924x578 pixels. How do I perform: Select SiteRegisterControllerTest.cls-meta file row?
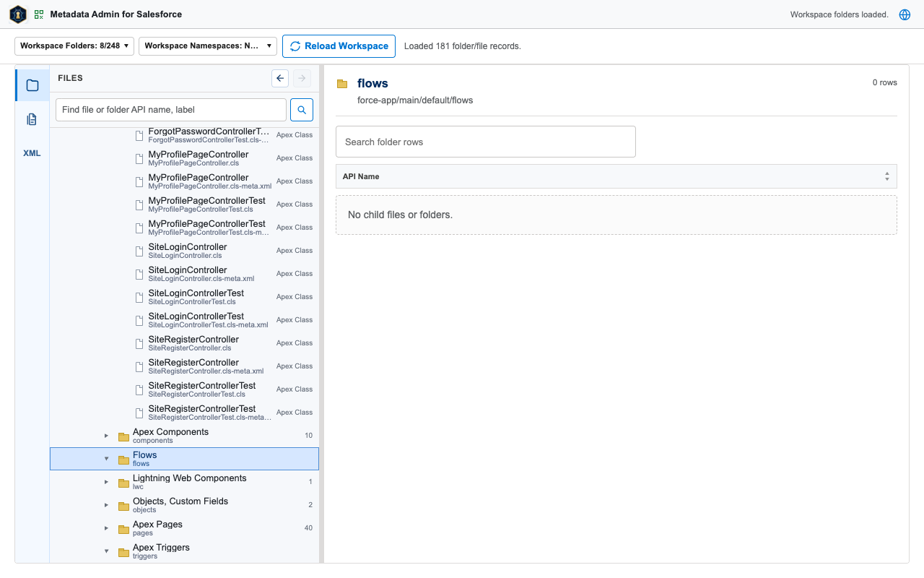pyautogui.click(x=184, y=413)
